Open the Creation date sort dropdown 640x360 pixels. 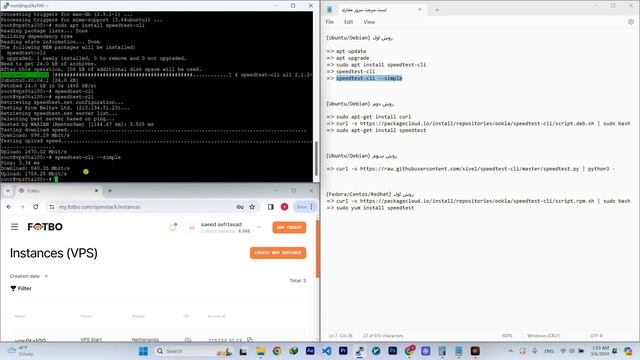[x=29, y=276]
